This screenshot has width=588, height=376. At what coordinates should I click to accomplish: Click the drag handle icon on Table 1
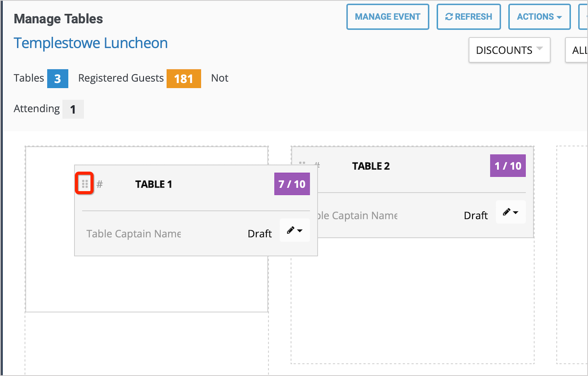tap(84, 183)
